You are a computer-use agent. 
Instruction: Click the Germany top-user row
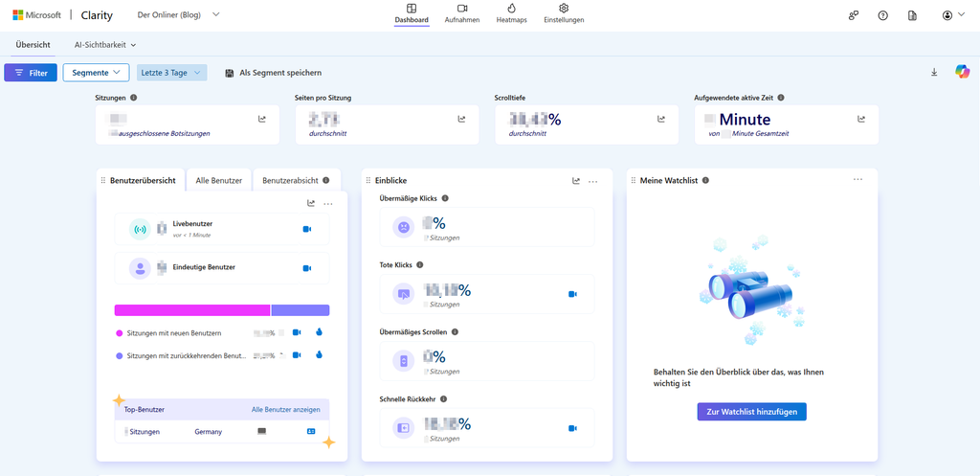(222, 432)
